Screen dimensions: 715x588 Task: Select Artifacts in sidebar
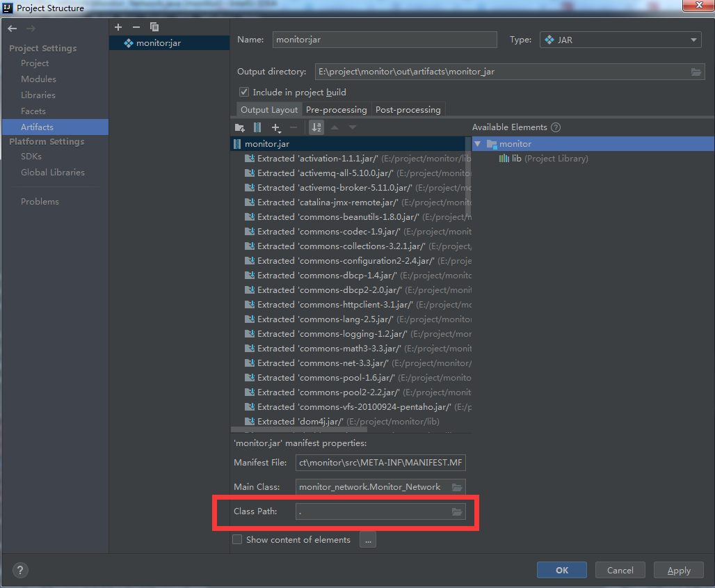[55, 127]
